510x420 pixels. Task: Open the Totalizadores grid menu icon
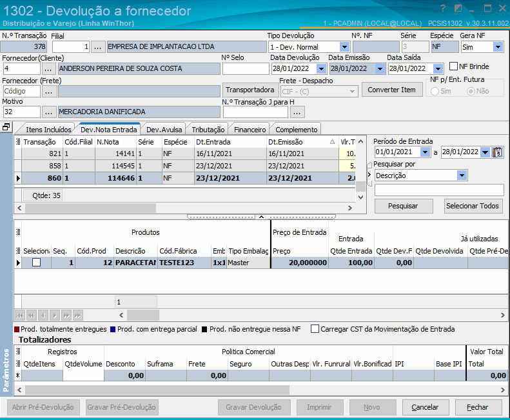click(18, 352)
